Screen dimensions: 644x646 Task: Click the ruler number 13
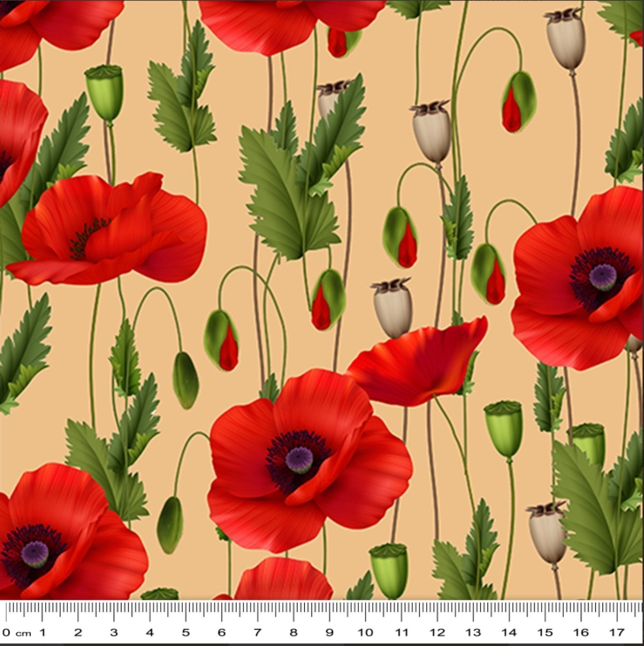(473, 632)
